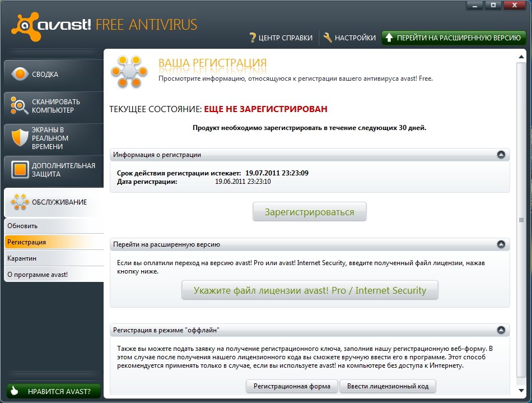Click the Ввести лицензионный код button

[388, 386]
